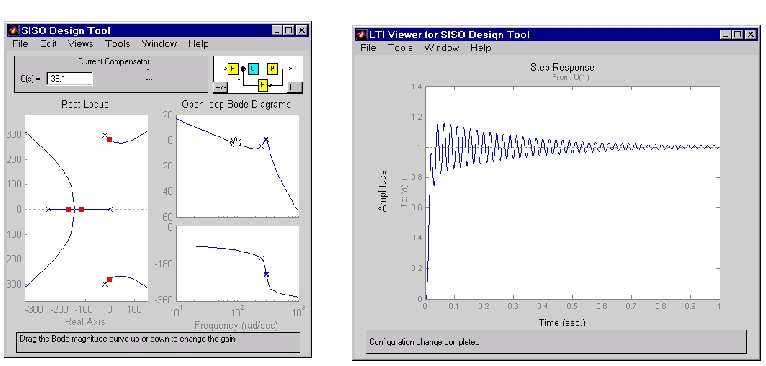Click the yellow feedback sensor block
The height and width of the screenshot is (366, 766).
(263, 85)
